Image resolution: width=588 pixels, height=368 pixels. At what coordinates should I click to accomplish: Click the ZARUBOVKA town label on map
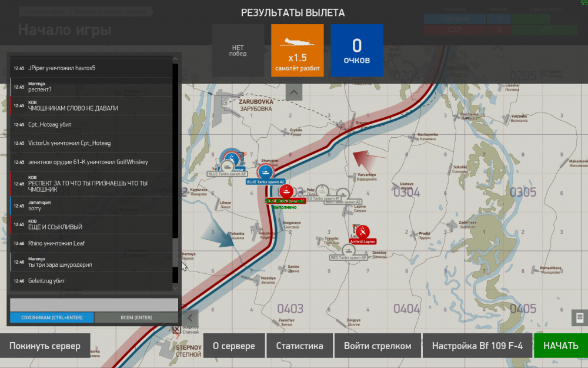click(256, 105)
